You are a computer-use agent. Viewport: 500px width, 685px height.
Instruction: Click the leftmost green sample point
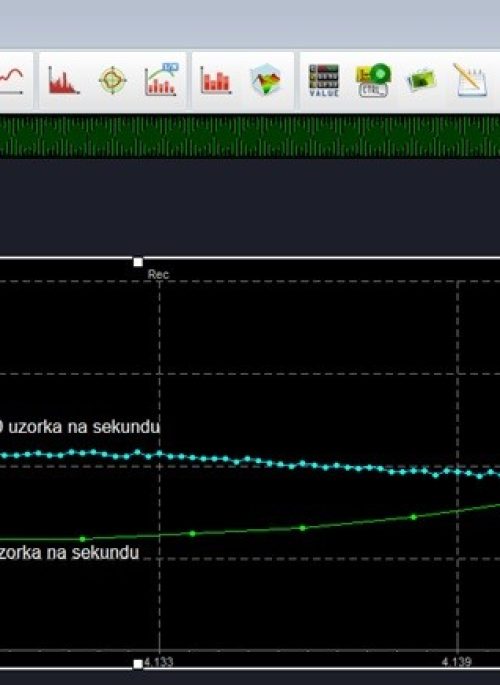[x=83, y=540]
